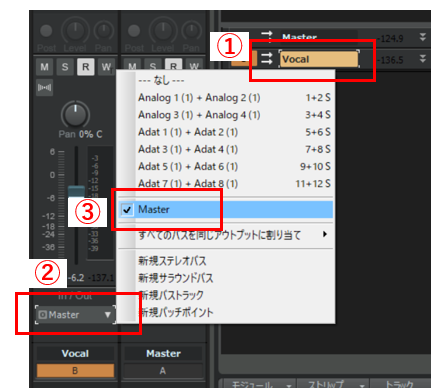The height and width of the screenshot is (390, 431).
Task: Open the ストリップ dropdown menu
Action: 333,384
